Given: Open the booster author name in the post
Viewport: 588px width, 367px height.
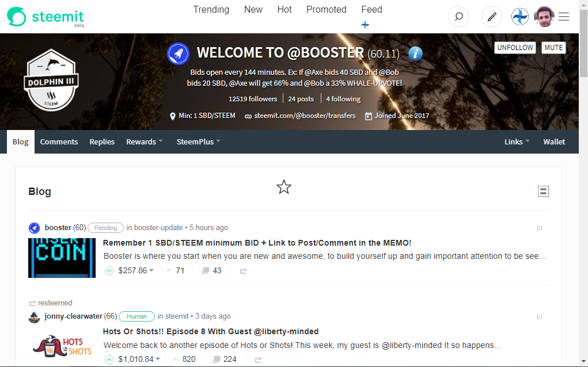Looking at the screenshot, I should tap(58, 227).
